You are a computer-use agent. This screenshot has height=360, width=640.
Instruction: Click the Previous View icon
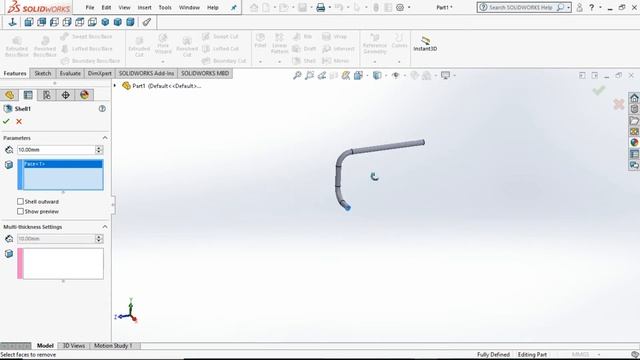[322, 75]
